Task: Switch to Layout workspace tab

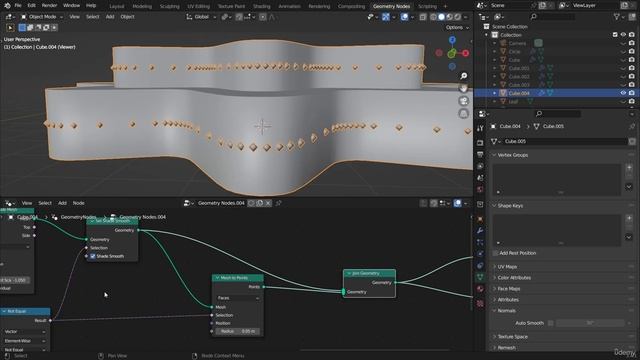Action: [117, 7]
